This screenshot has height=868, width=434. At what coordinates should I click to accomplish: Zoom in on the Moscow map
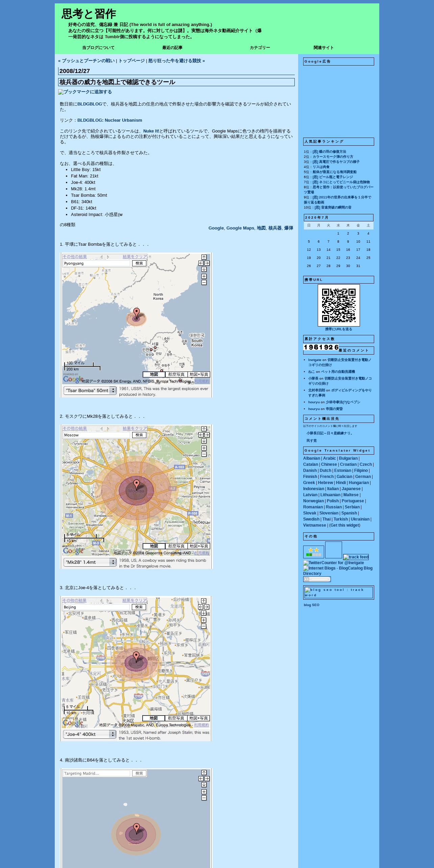coord(204,448)
